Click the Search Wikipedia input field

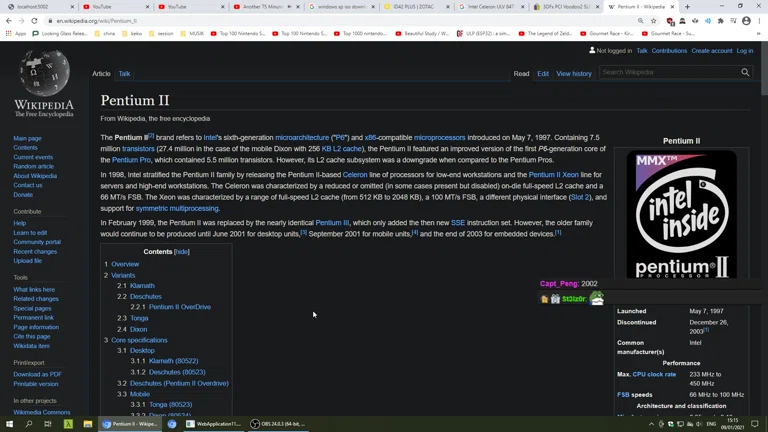coord(669,72)
